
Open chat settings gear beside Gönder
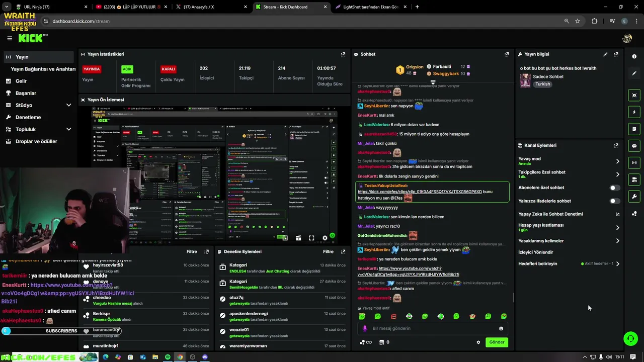pyautogui.click(x=478, y=342)
